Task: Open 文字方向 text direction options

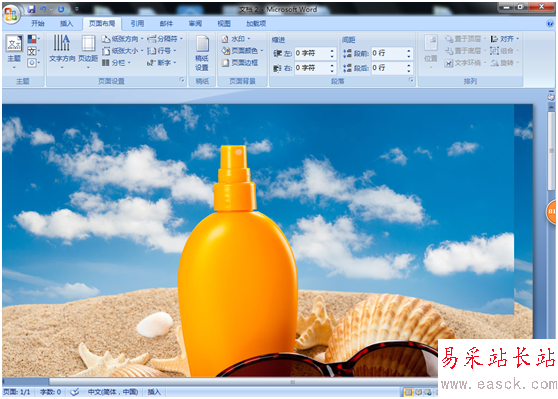Action: 62,52
